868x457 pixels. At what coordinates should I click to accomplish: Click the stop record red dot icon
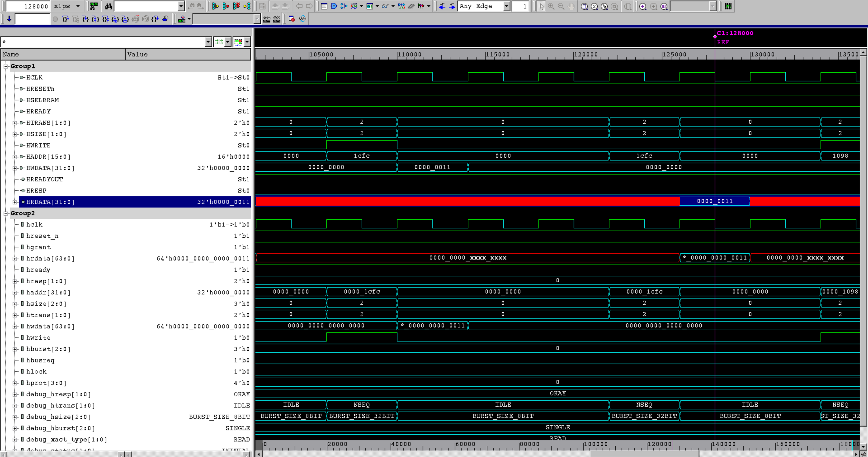pos(292,19)
